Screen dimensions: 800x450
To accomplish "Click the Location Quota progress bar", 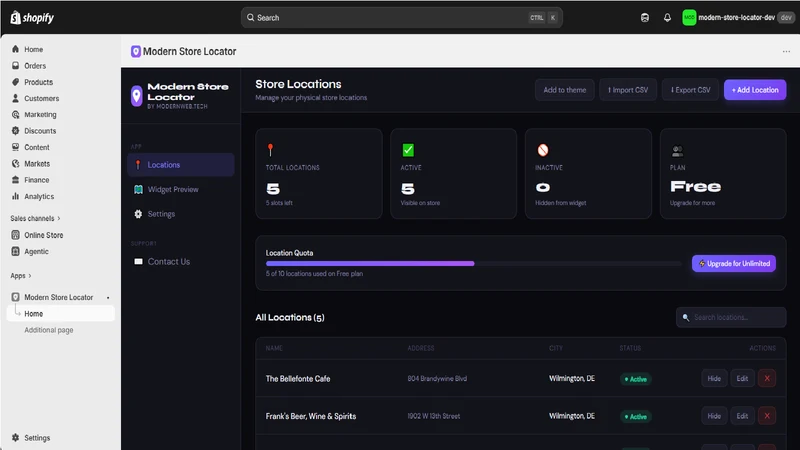I will click(x=473, y=263).
